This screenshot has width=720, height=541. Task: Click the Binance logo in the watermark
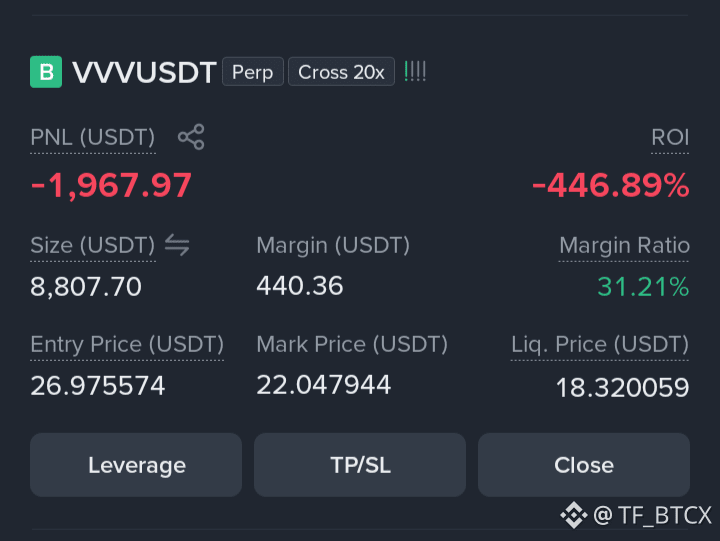coord(574,515)
